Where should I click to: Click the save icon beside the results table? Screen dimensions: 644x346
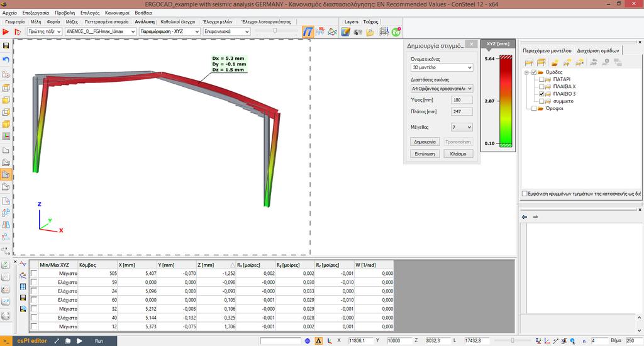[23, 298]
